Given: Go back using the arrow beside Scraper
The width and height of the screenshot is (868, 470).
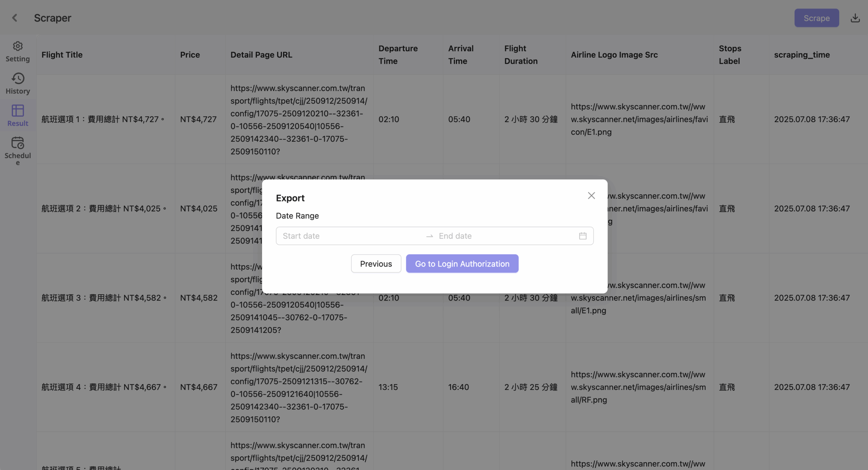Looking at the screenshot, I should coord(15,18).
